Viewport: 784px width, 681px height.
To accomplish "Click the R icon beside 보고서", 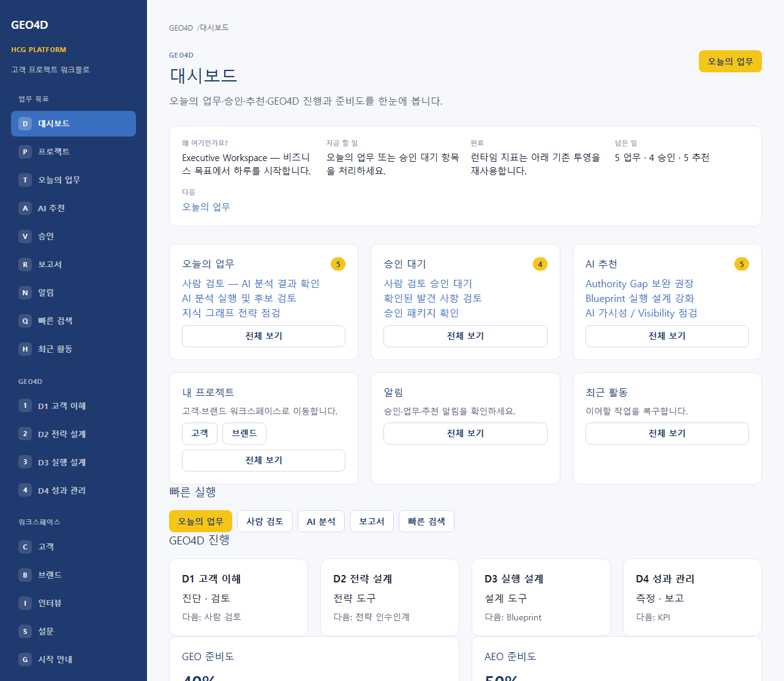I will pyautogui.click(x=25, y=265).
